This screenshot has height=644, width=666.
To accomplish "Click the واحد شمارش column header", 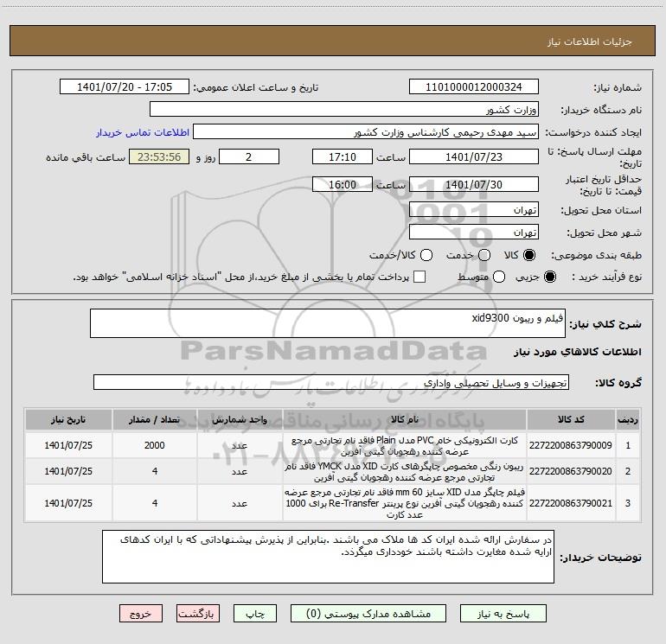I will click(240, 419).
